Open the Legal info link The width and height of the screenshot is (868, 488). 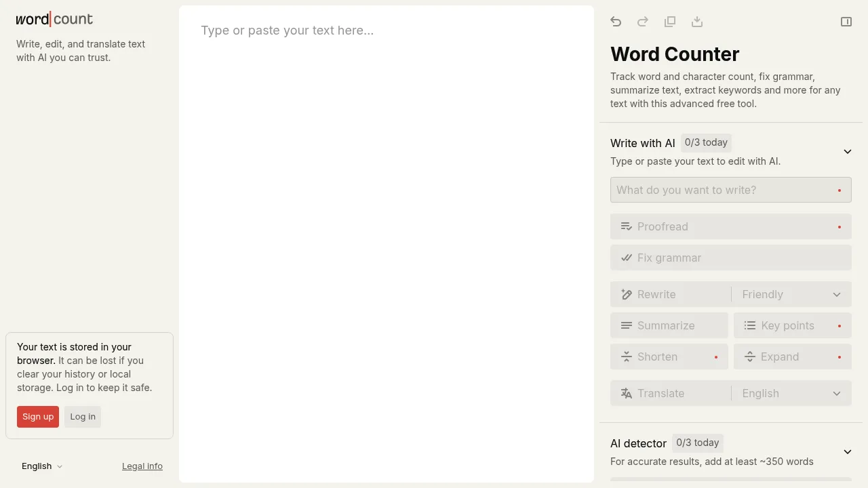[x=142, y=466]
